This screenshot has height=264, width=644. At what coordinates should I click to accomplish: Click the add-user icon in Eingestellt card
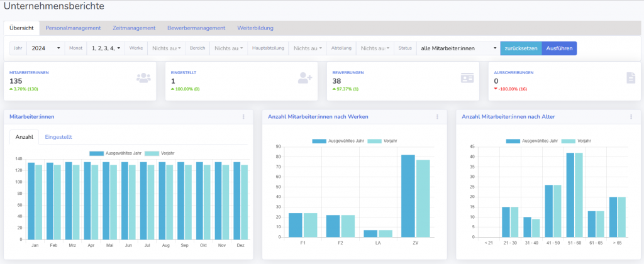(x=305, y=78)
